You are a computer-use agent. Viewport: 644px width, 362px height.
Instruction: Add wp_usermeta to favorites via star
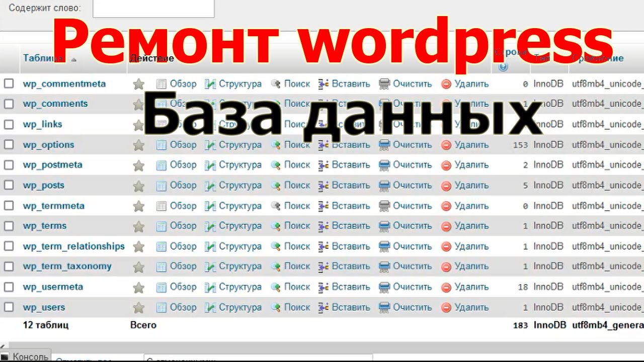coord(138,287)
